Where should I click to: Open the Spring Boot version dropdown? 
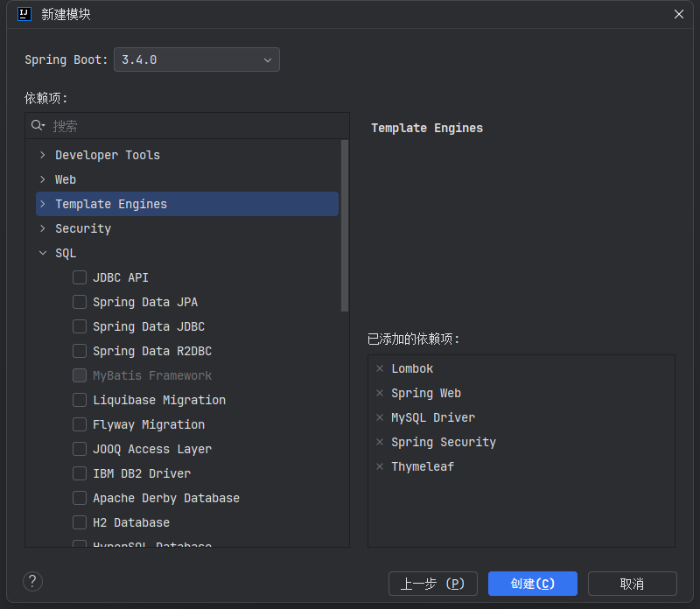(x=198, y=59)
